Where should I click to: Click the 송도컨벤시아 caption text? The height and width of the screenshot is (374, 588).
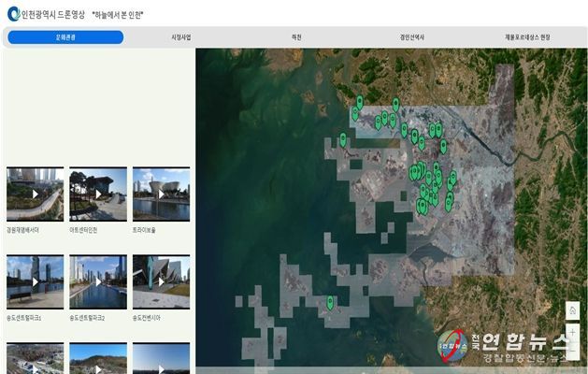[x=146, y=318]
